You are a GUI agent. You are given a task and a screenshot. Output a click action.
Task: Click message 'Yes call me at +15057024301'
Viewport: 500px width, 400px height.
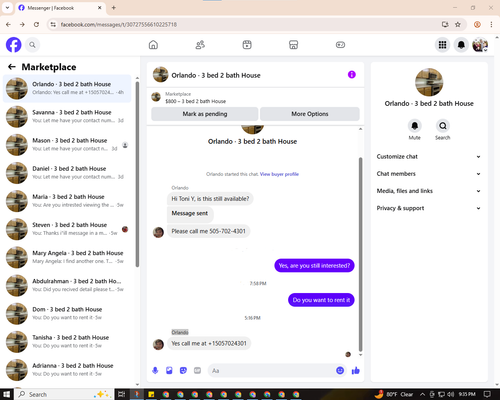pyautogui.click(x=209, y=343)
